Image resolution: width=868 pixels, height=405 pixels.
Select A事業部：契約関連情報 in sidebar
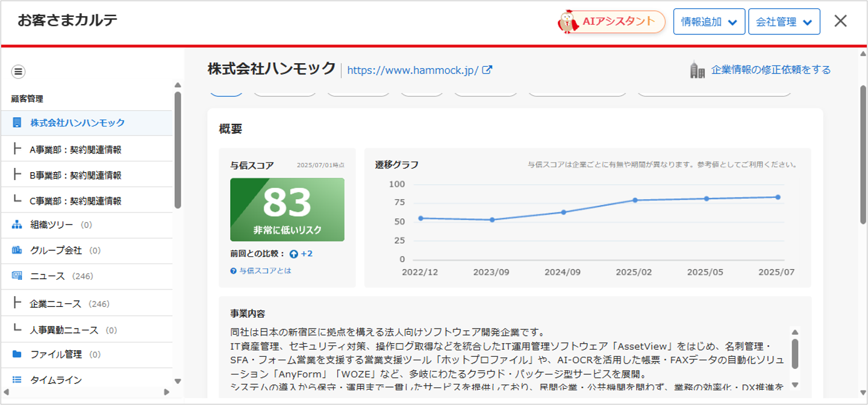pos(75,150)
